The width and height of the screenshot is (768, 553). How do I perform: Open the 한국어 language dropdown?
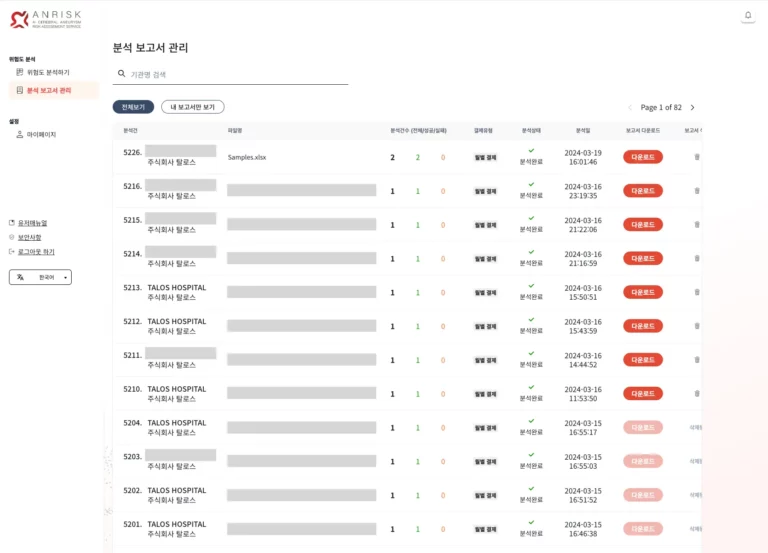coord(40,277)
